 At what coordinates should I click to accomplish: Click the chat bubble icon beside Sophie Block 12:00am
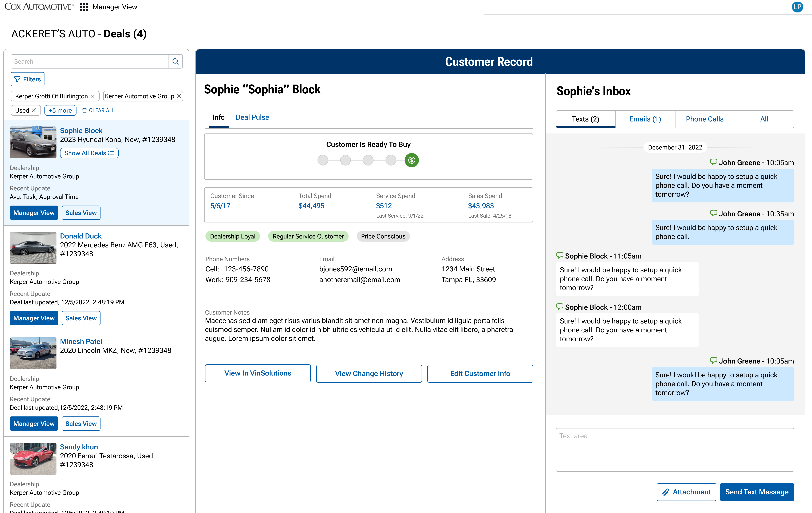[560, 306]
